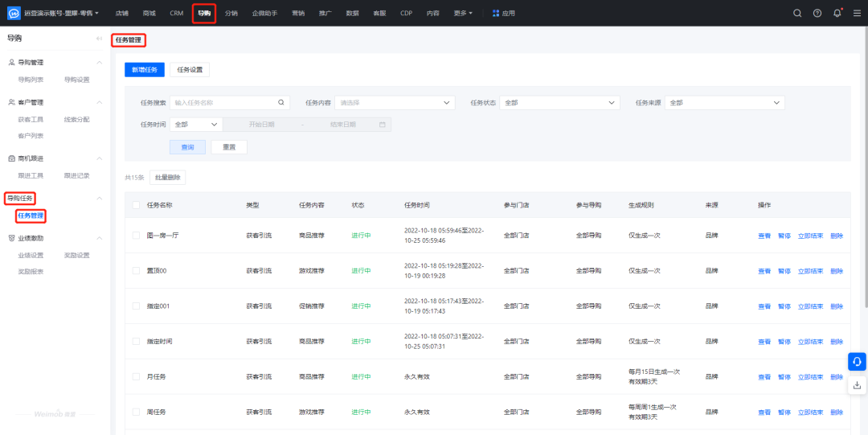Click the 结束日期 date field
This screenshot has height=435, width=868.
tap(343, 125)
